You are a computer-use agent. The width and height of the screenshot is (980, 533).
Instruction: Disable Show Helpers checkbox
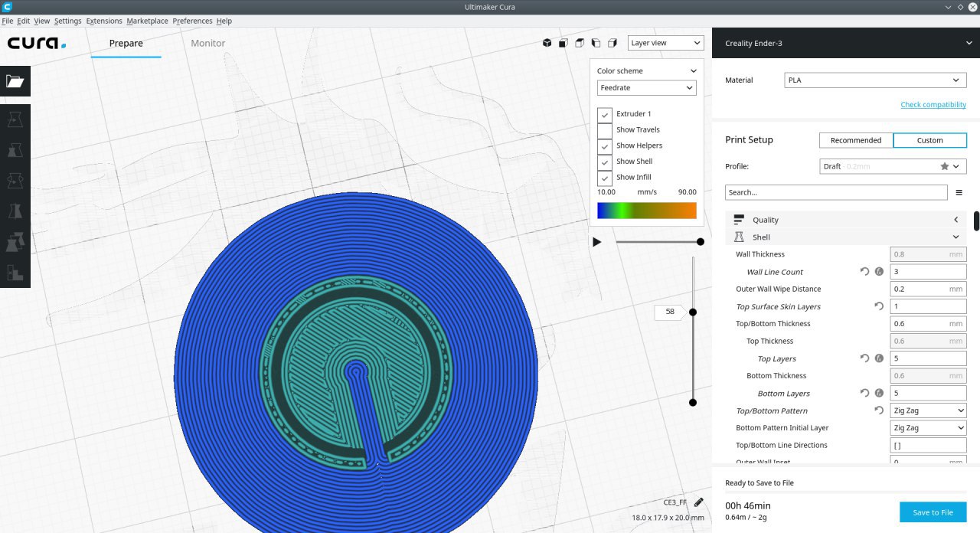coord(605,146)
